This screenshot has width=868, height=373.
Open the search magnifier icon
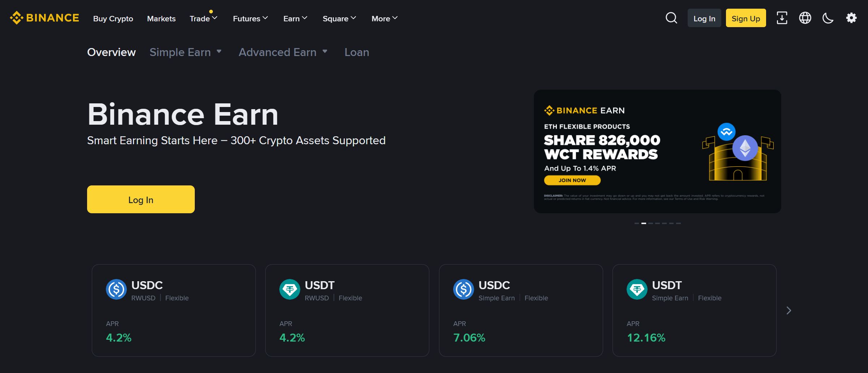coord(671,18)
